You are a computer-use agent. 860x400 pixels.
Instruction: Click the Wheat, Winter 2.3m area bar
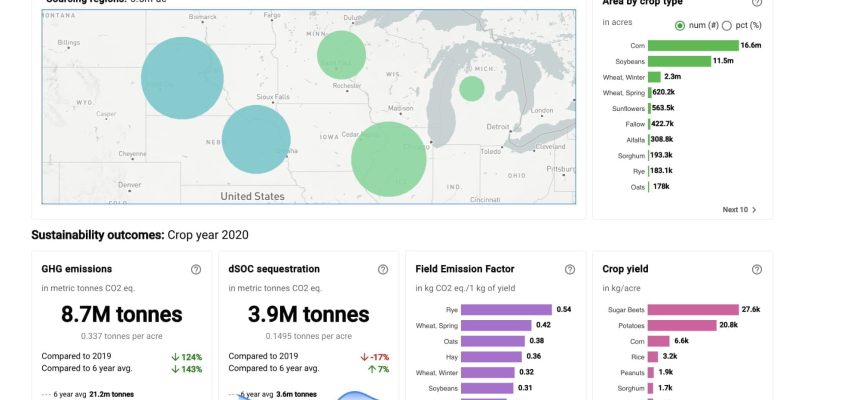pyautogui.click(x=654, y=77)
